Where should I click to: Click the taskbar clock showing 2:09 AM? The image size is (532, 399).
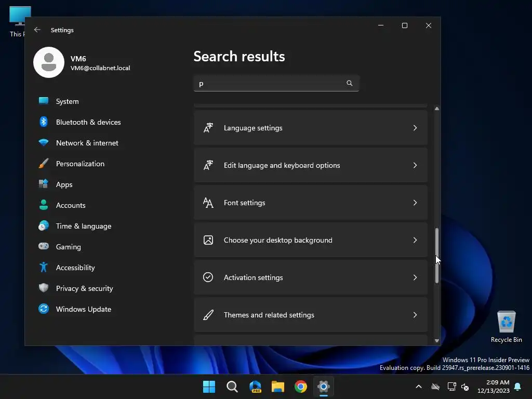click(x=494, y=387)
